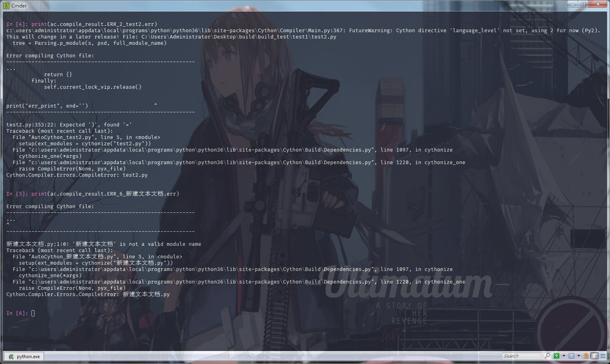The height and width of the screenshot is (364, 610).
Task: Toggle the padlock console lock icon
Action: [x=586, y=356]
